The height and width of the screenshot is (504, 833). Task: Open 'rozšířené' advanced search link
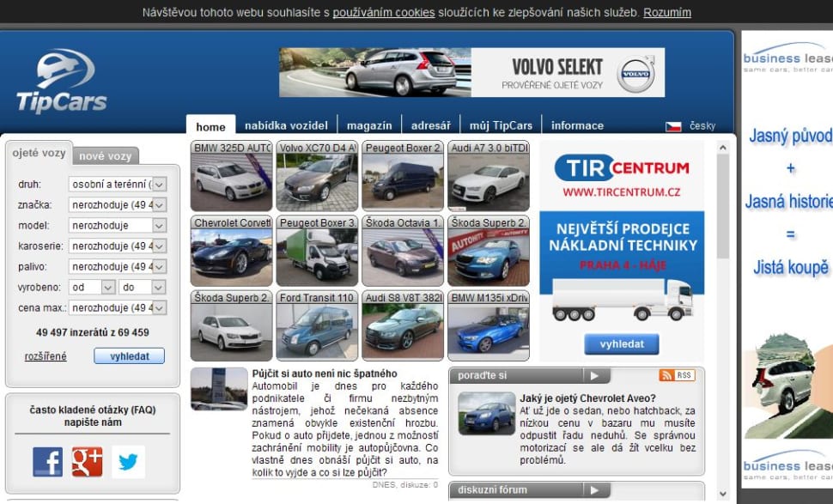coord(46,356)
